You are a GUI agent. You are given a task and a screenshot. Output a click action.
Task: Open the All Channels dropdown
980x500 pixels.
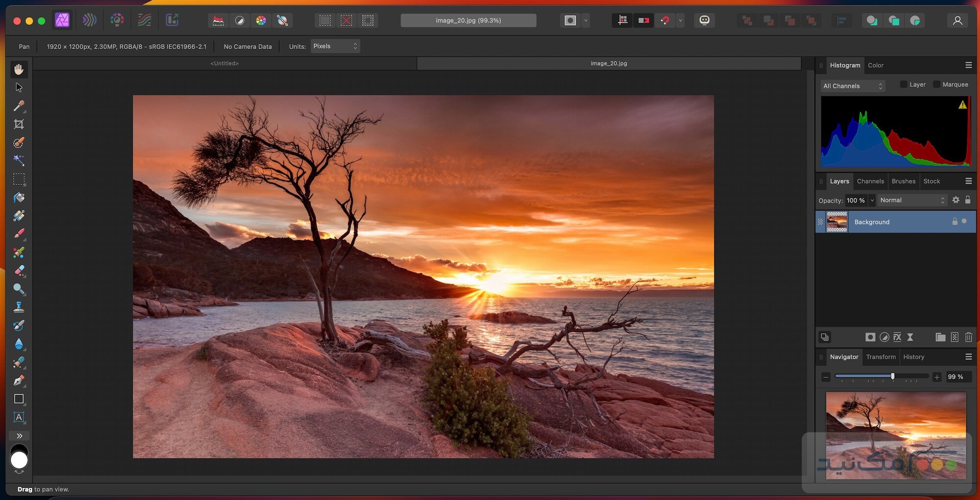pos(853,86)
